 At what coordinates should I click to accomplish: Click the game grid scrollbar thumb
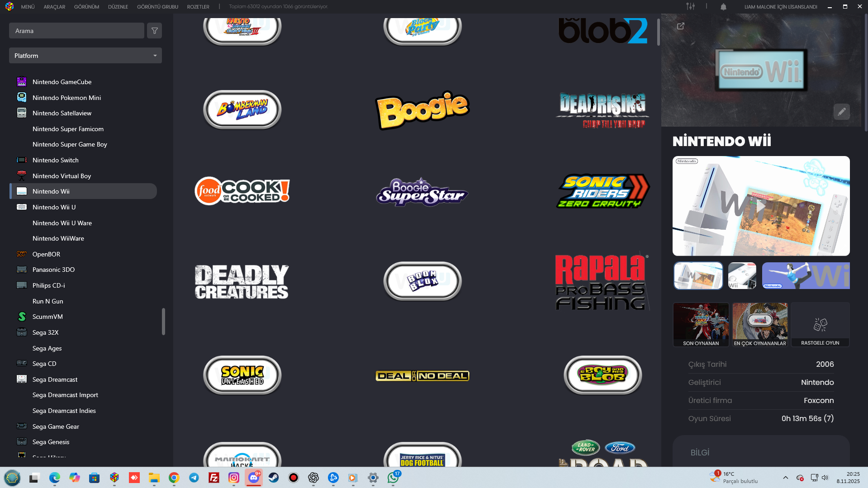coord(659,32)
